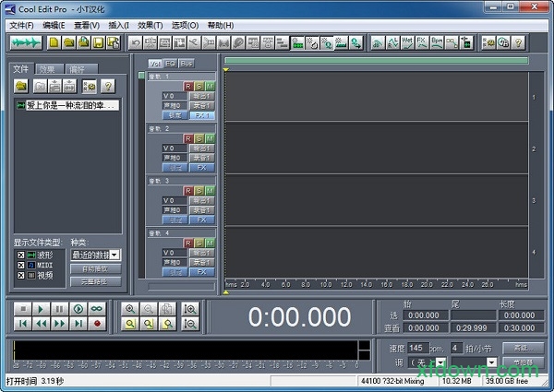This screenshot has width=554, height=392.
Task: Click the 速度 tempo field showing 145
Action: [418, 349]
